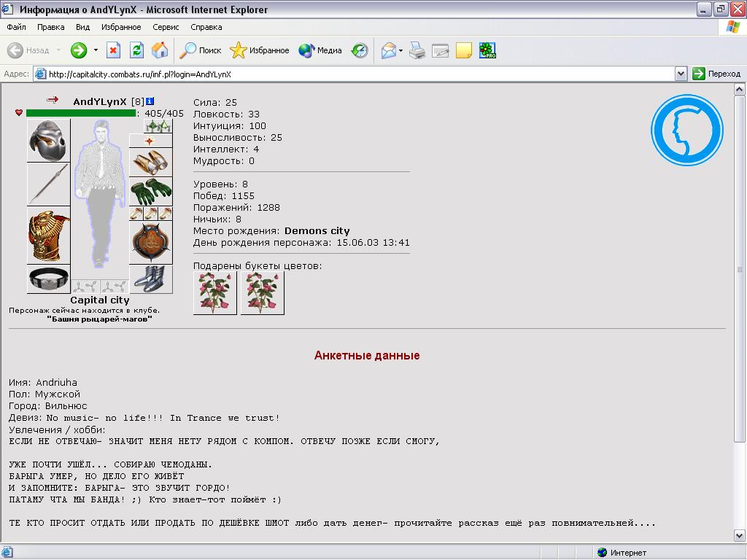The image size is (747, 560).
Task: Click the Capital city location label
Action: click(x=99, y=300)
